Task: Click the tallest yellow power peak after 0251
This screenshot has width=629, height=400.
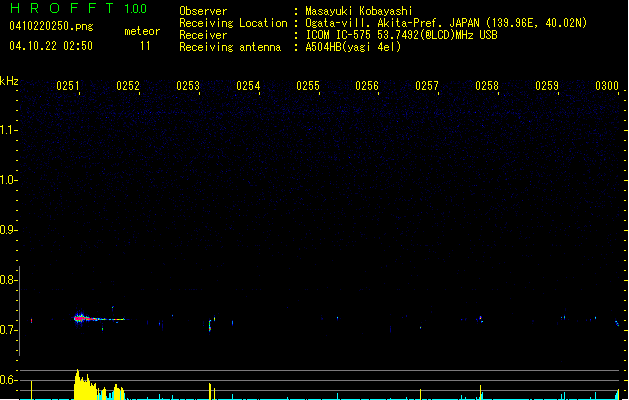Action: (77, 384)
